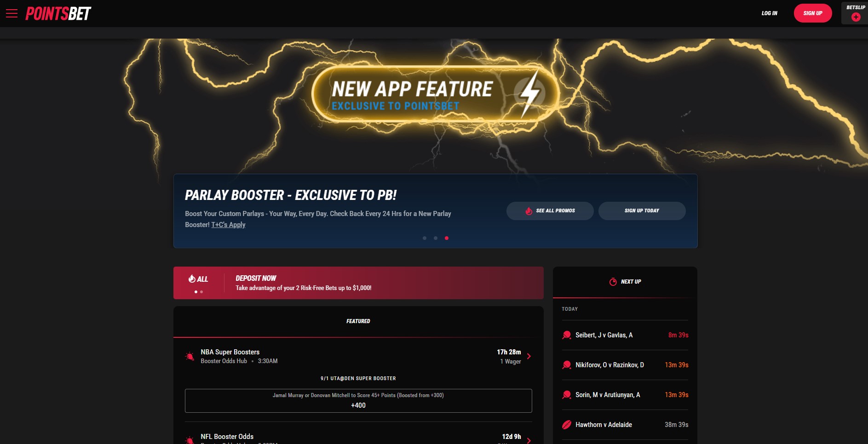This screenshot has height=444, width=868.
Task: Click See All Promos button
Action: (x=550, y=211)
